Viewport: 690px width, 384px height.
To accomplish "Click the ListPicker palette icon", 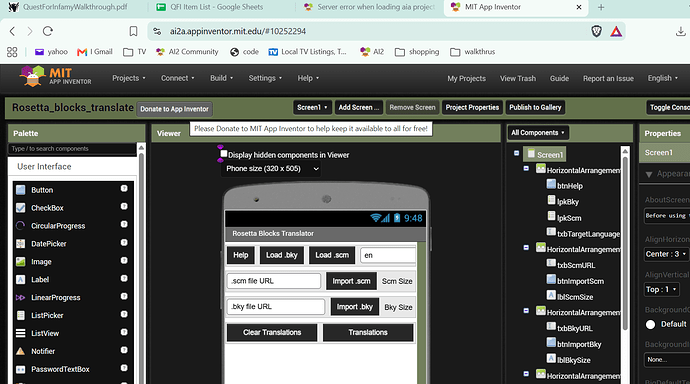I will (21, 315).
